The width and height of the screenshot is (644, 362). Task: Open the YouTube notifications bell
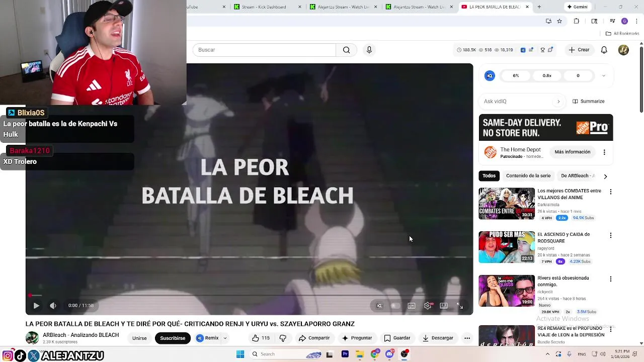[x=604, y=50]
